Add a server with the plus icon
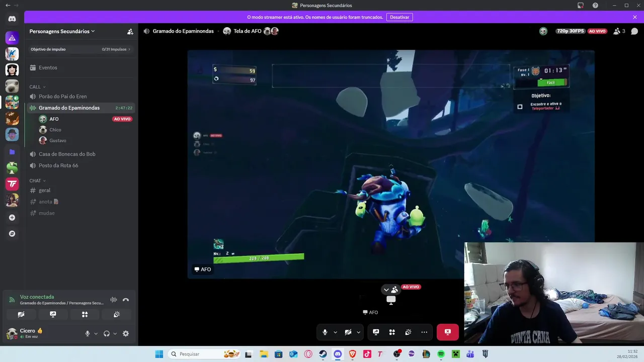Viewport: 644px width, 362px height. click(x=12, y=218)
